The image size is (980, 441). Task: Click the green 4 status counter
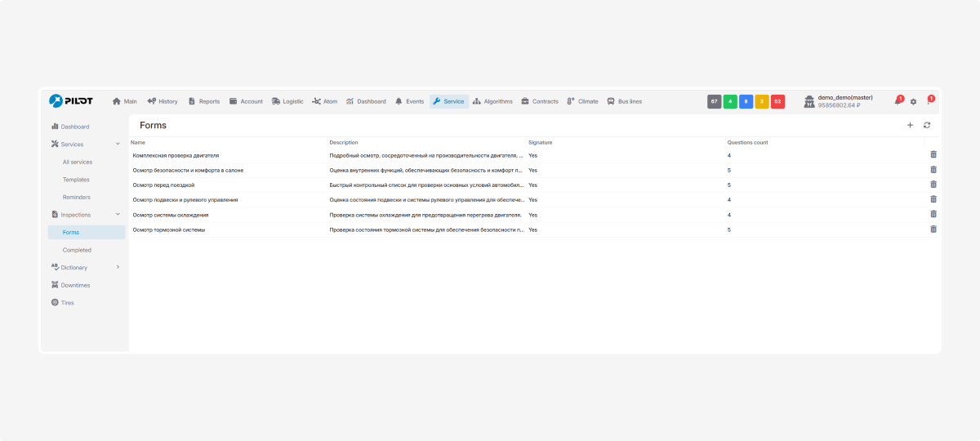coord(730,101)
